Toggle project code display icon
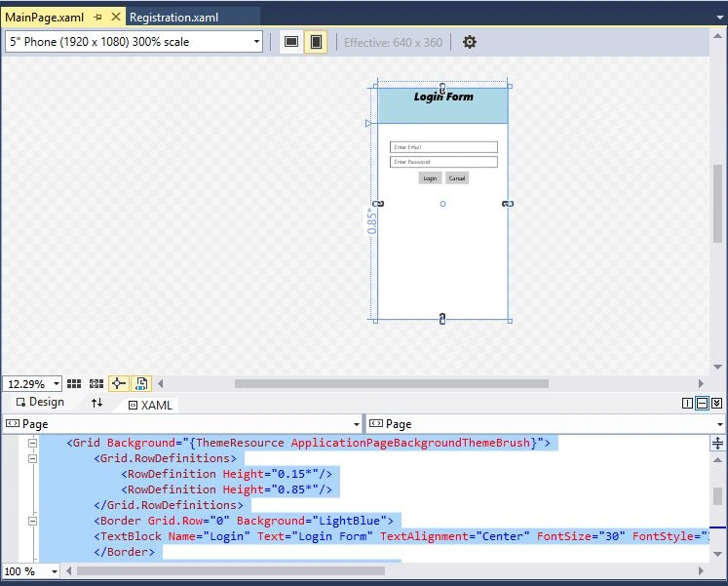This screenshot has height=586, width=728. (x=140, y=383)
